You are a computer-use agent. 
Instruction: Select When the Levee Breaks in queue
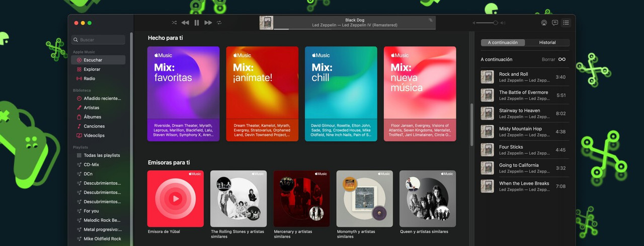(x=525, y=186)
